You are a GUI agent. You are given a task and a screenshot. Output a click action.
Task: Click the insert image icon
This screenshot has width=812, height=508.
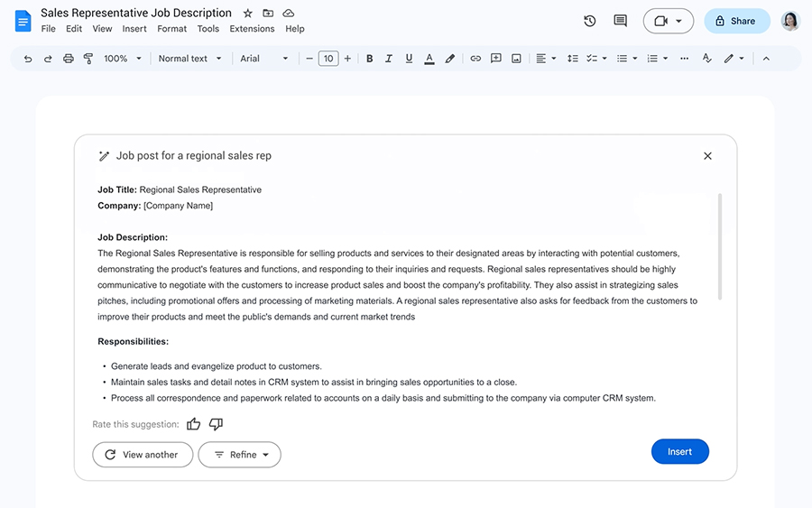coord(516,59)
